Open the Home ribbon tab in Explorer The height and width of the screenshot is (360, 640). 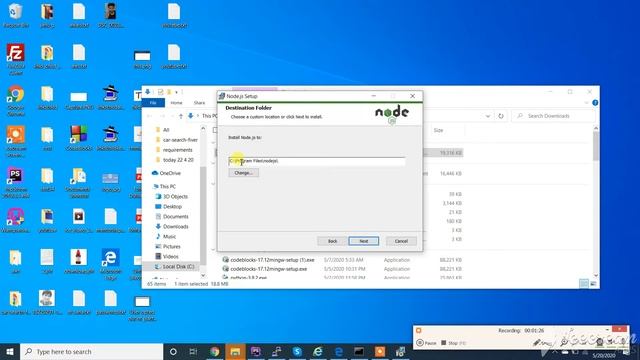click(176, 103)
